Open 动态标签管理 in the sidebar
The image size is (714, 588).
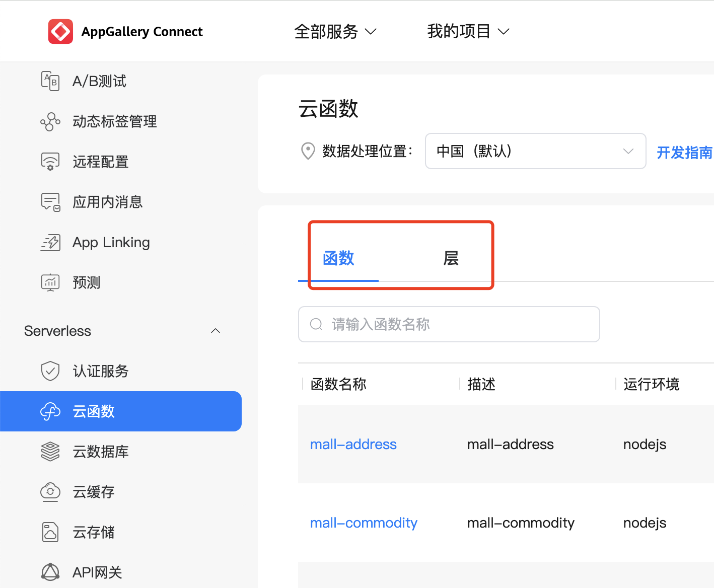[115, 121]
